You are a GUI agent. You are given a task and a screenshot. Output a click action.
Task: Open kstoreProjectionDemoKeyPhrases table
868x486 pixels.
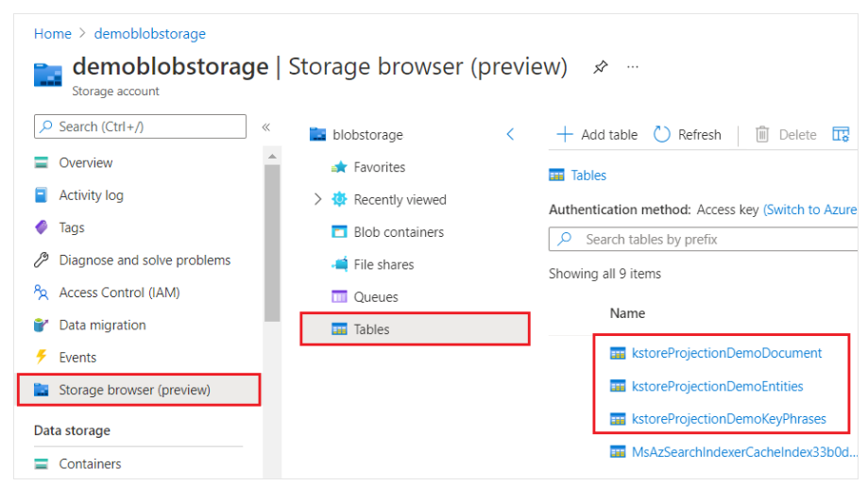tap(729, 419)
